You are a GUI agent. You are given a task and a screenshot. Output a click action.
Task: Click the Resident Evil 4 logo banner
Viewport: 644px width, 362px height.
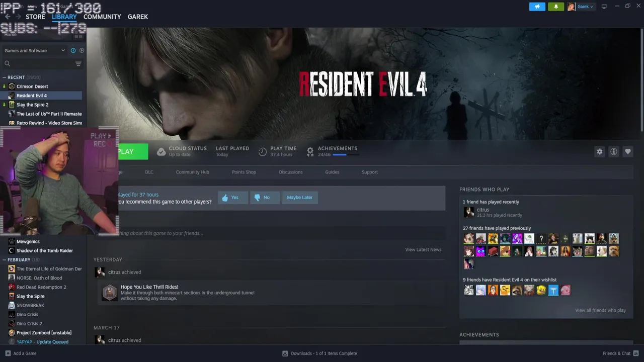click(x=363, y=84)
